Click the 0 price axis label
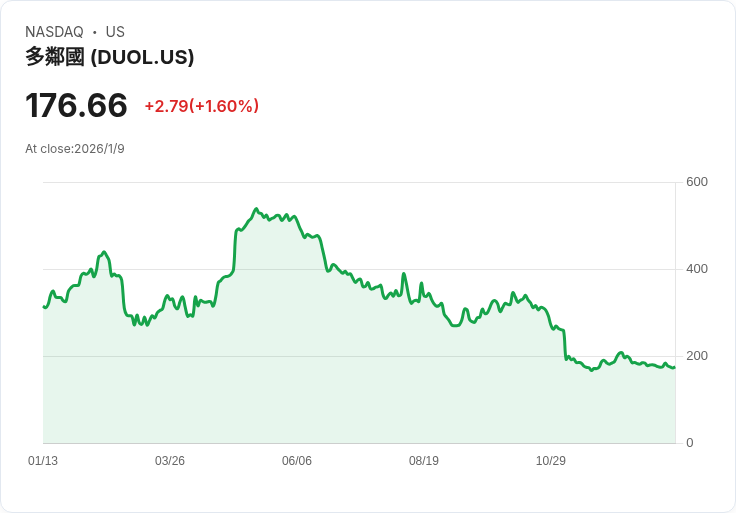Viewport: 736px width, 513px height. coord(690,443)
